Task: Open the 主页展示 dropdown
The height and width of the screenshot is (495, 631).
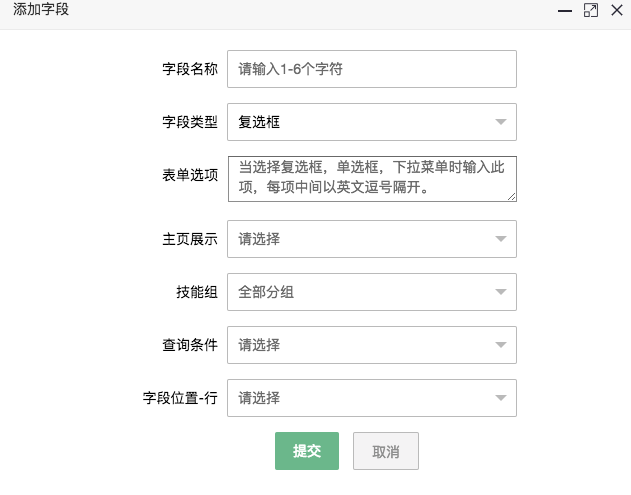Action: click(372, 239)
